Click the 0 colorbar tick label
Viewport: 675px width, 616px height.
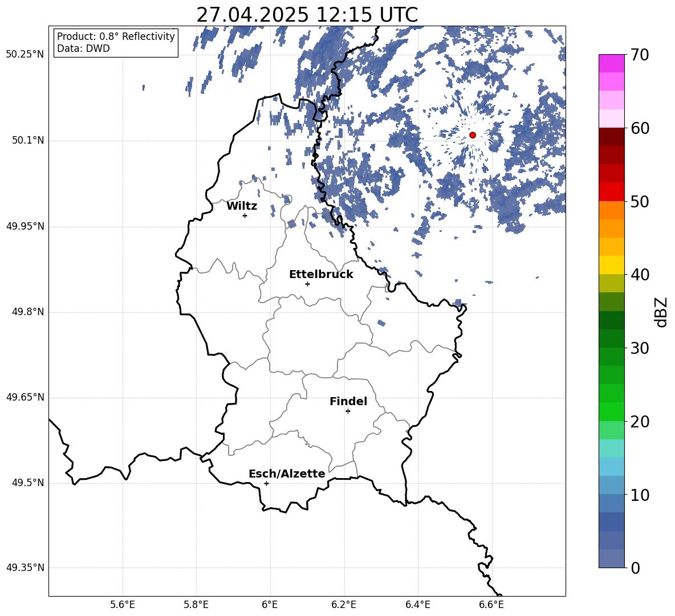pyautogui.click(x=635, y=568)
